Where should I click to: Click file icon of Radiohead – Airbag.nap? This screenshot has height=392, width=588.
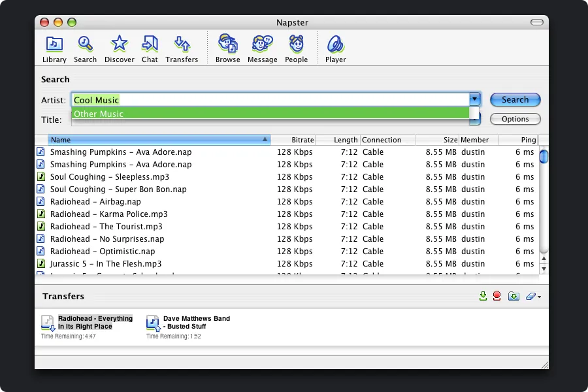coord(41,201)
